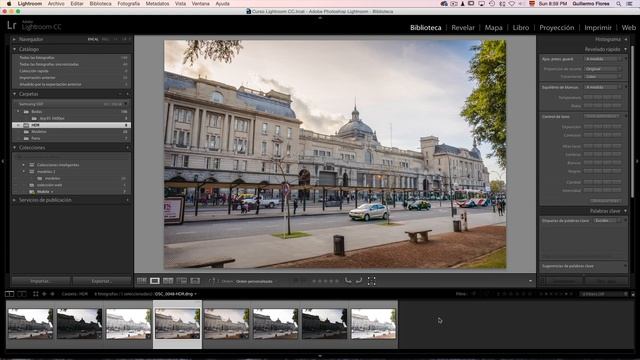Select the last filmstrip thumbnail

tap(373, 324)
